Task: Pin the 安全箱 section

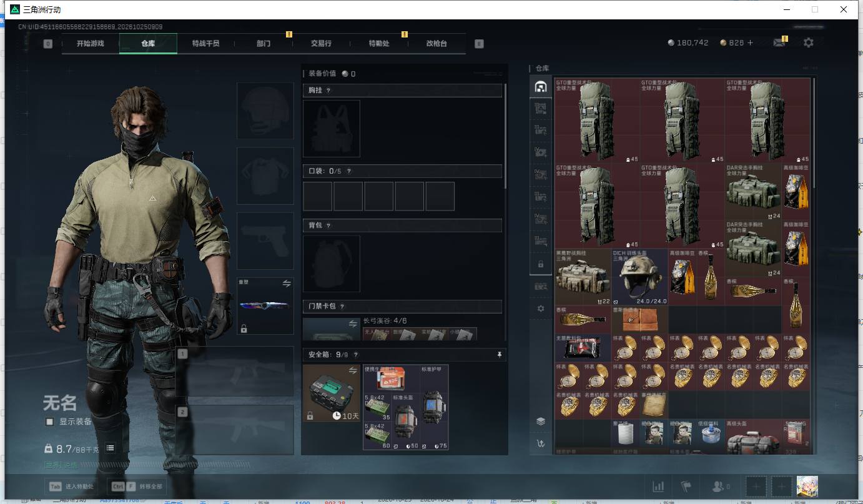Action: click(x=499, y=355)
